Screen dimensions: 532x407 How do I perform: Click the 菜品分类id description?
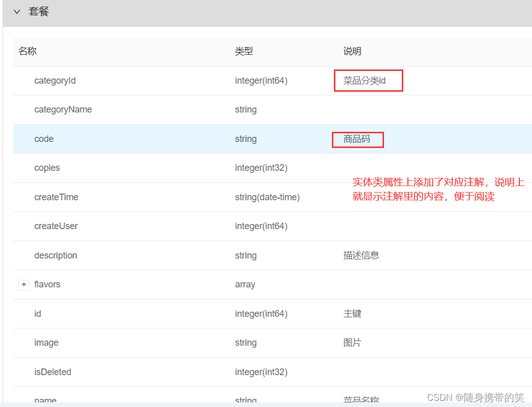(x=364, y=81)
